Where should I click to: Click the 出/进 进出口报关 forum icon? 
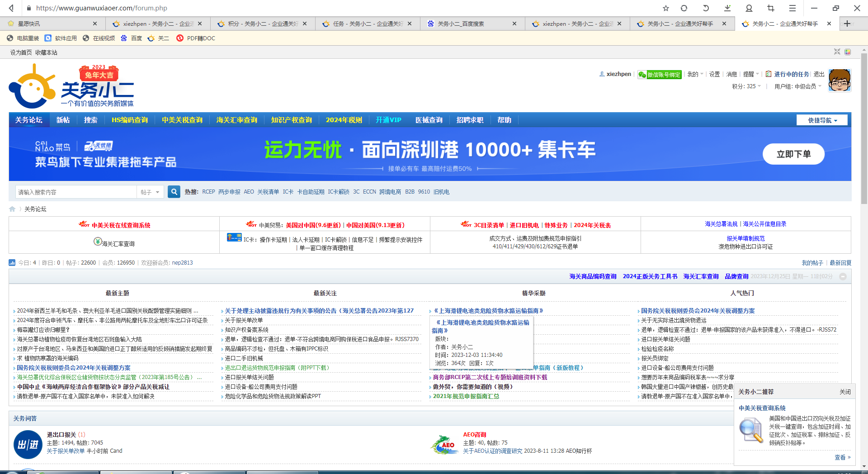pos(28,445)
